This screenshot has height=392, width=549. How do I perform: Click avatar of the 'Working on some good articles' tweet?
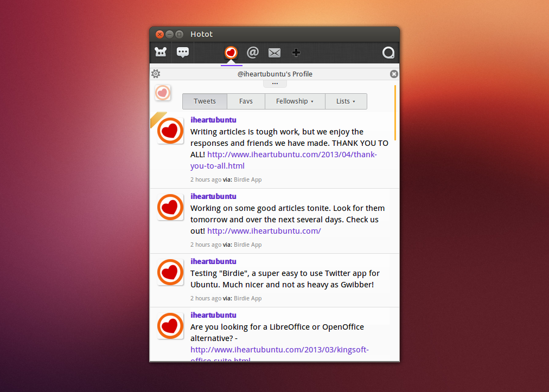[x=170, y=207]
